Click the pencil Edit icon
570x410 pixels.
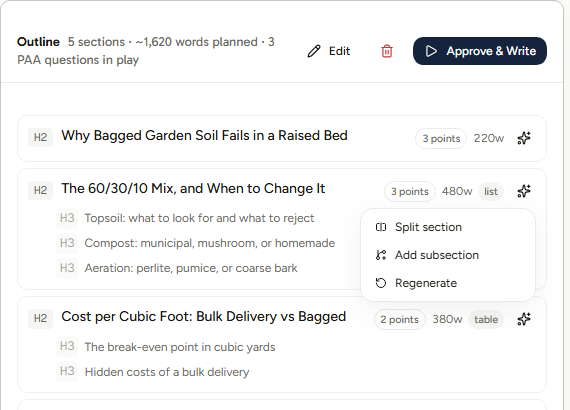314,51
